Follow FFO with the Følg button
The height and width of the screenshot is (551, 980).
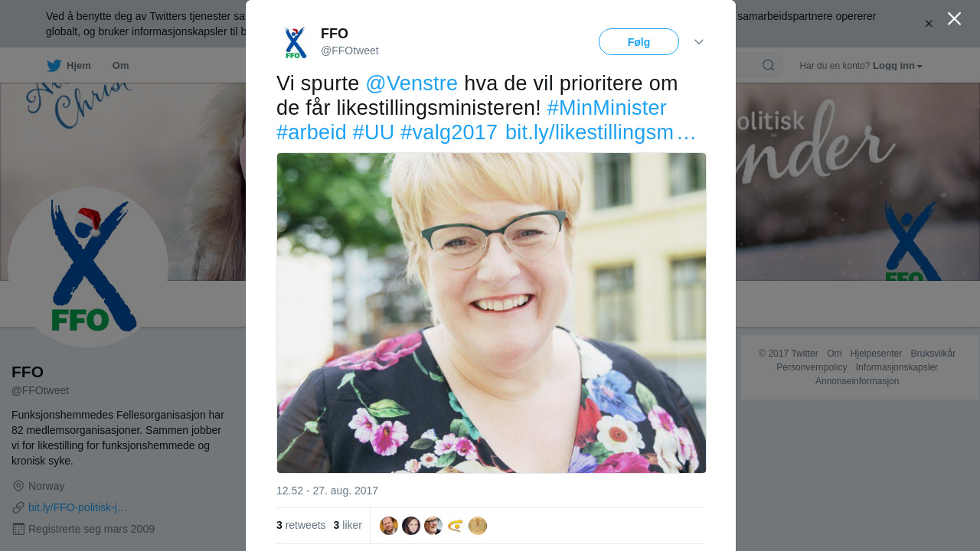point(639,42)
